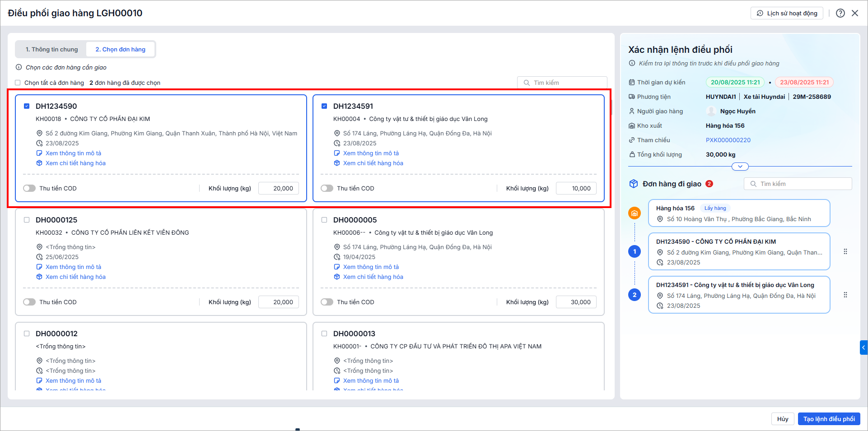
Task: Click 'Tạo lệnh điều phối' button
Action: pos(829,419)
